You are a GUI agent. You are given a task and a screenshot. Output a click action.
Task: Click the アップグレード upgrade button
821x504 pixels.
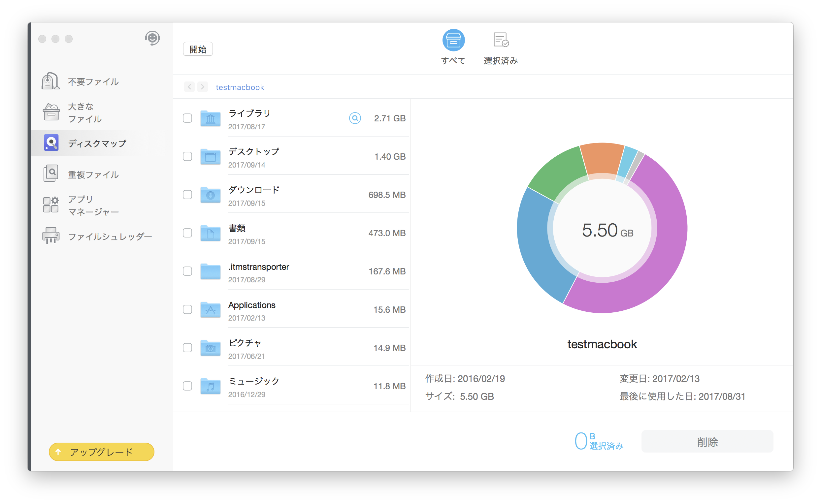point(101,452)
